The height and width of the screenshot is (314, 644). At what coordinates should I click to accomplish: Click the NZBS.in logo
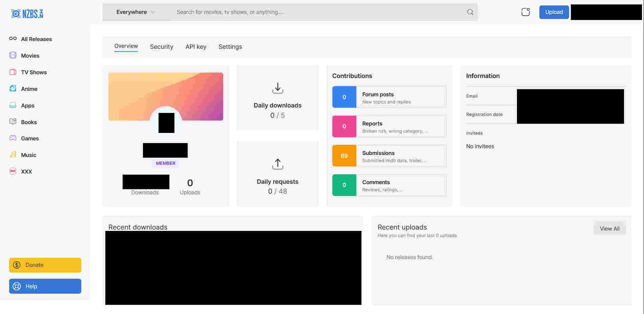tap(27, 13)
